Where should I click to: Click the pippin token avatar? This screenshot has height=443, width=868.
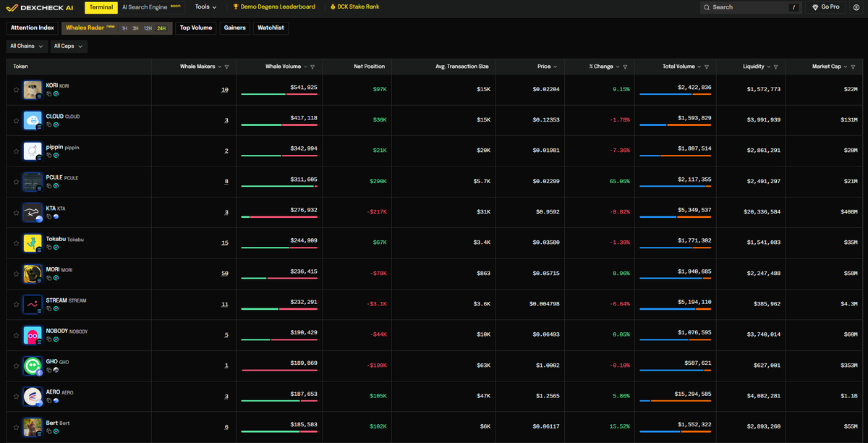point(32,151)
